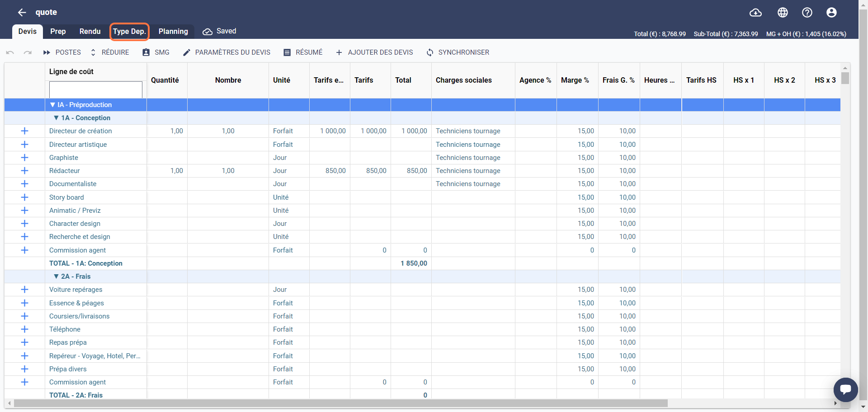Collapse the 2A - Frais section
The image size is (868, 412).
tap(56, 276)
